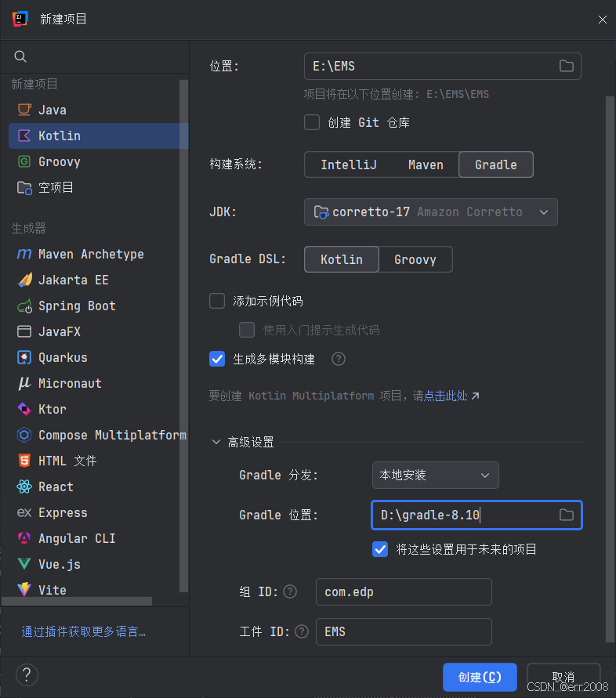Select the Spring Boot icon
The width and height of the screenshot is (616, 698).
click(24, 306)
